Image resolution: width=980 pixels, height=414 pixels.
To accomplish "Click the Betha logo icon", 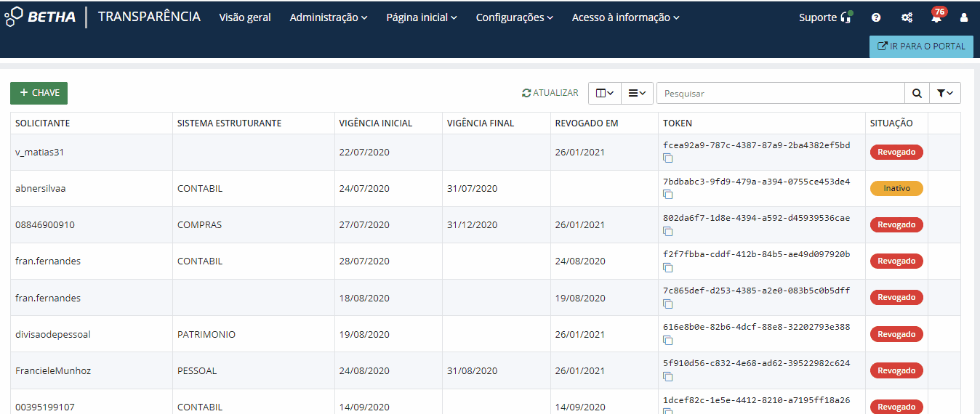I will click(x=13, y=17).
